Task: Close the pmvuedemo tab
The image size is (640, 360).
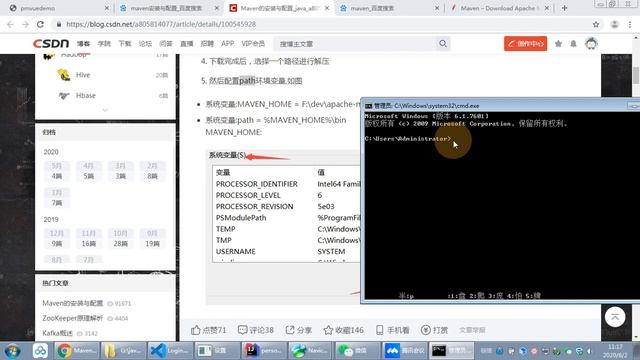Action: (x=107, y=8)
